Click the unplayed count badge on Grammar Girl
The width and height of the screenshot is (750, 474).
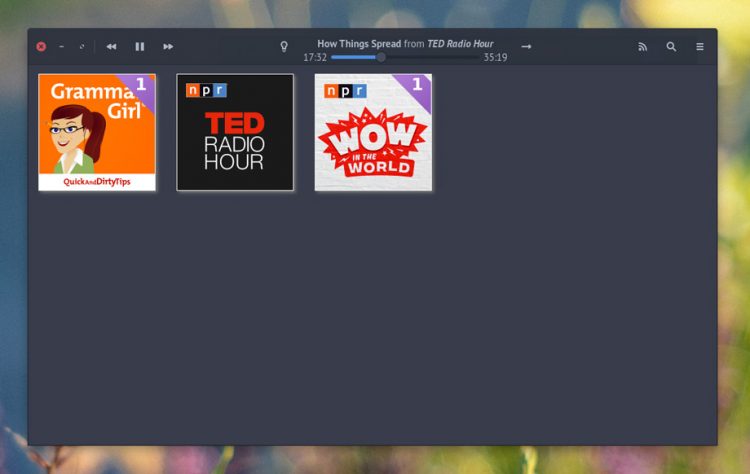(x=140, y=86)
